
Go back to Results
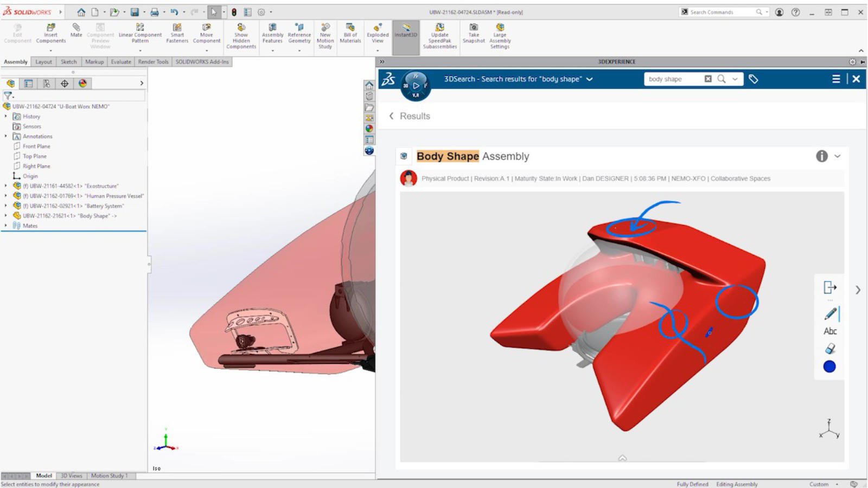(x=410, y=116)
